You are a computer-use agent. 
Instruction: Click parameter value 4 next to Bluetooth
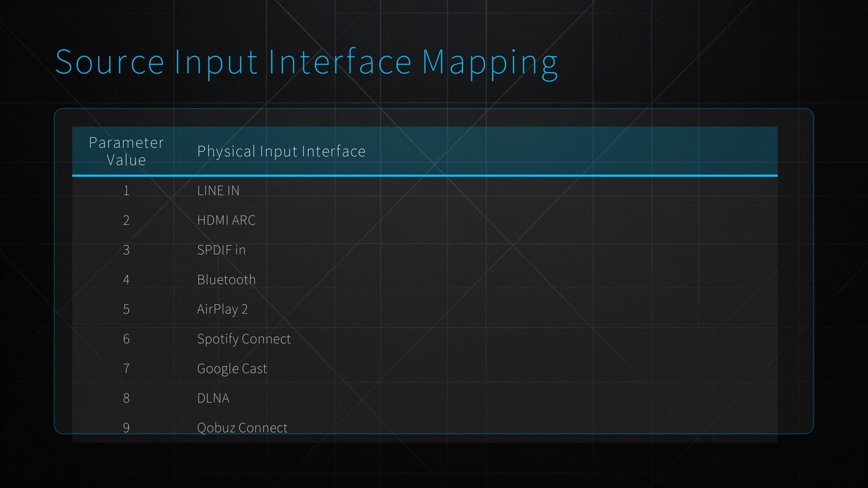(x=126, y=279)
